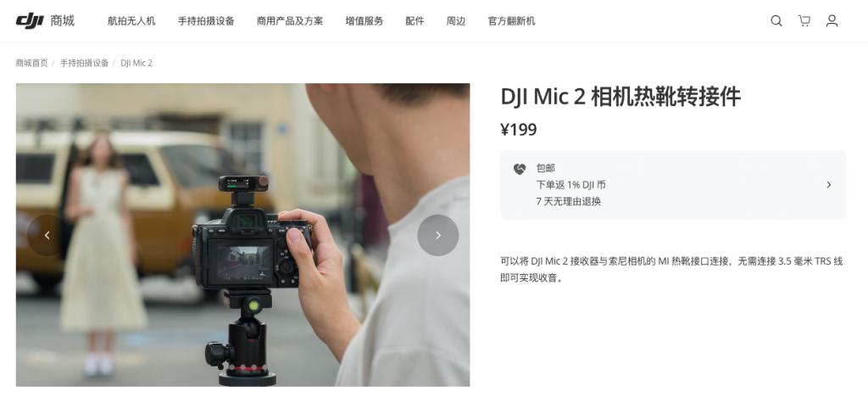Click the ¥199 price text
The height and width of the screenshot is (420, 868).
pyautogui.click(x=519, y=130)
